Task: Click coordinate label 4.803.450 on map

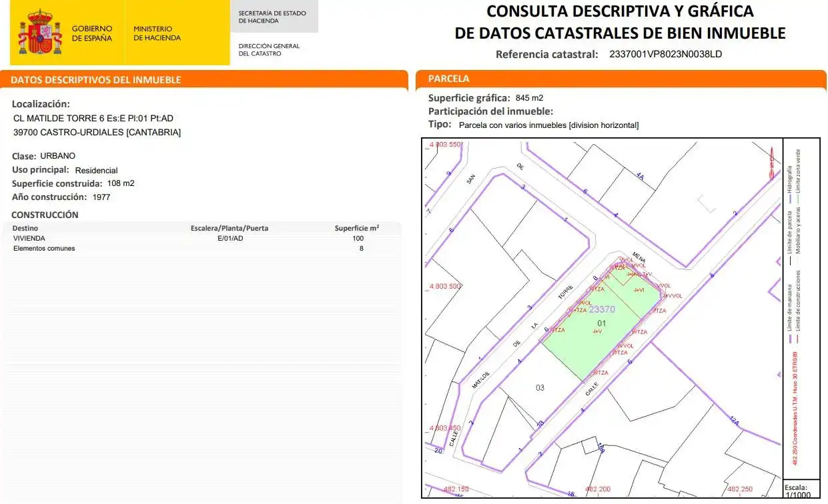Action: [445, 428]
